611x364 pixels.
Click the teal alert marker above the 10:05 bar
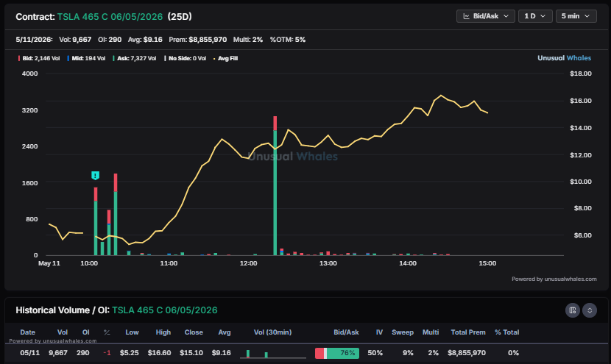(96, 176)
